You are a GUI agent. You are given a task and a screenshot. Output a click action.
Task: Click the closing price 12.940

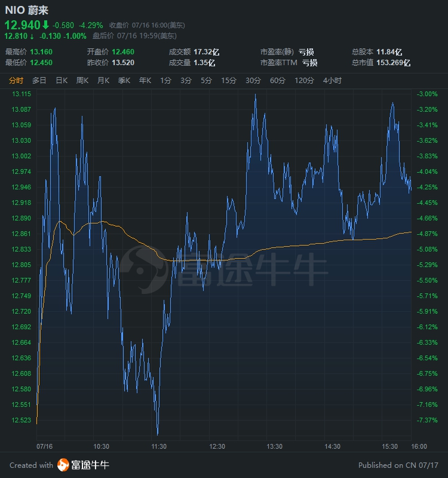click(23, 24)
